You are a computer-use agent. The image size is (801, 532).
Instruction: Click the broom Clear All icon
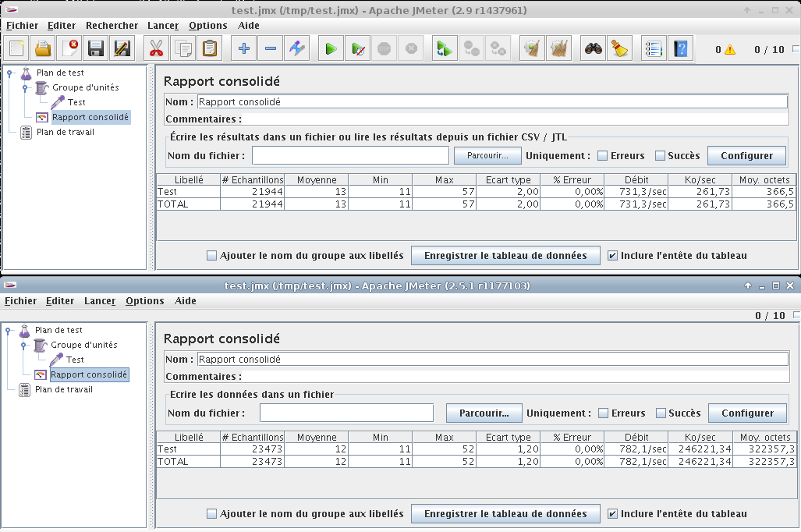click(x=619, y=49)
